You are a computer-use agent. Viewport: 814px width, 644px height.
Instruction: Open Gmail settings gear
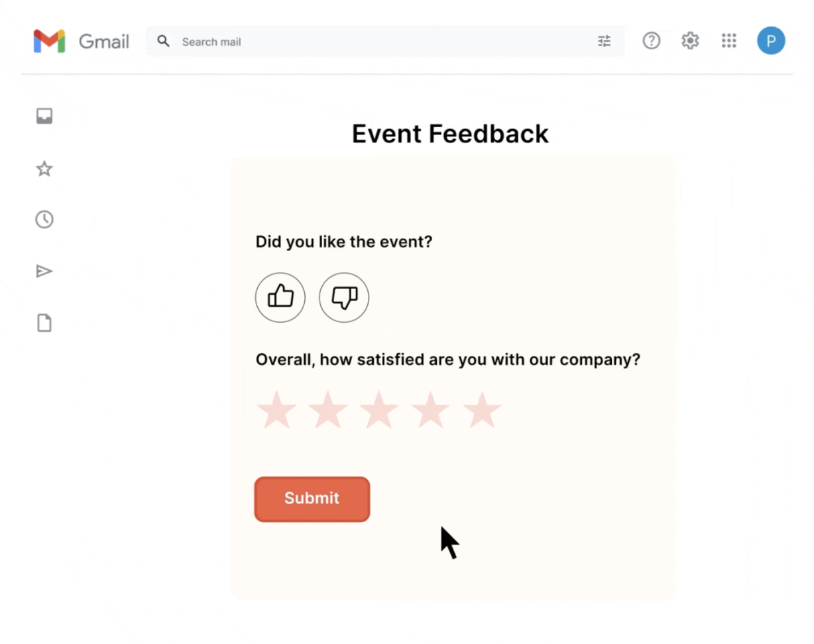click(690, 40)
